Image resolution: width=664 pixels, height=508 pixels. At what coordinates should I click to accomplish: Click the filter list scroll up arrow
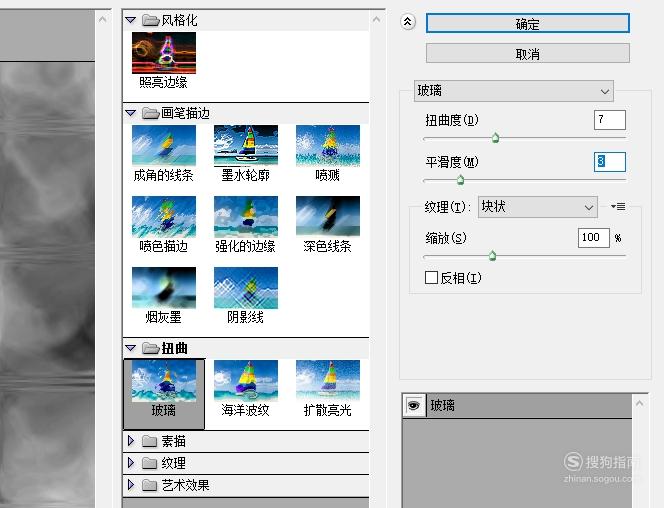(x=376, y=19)
